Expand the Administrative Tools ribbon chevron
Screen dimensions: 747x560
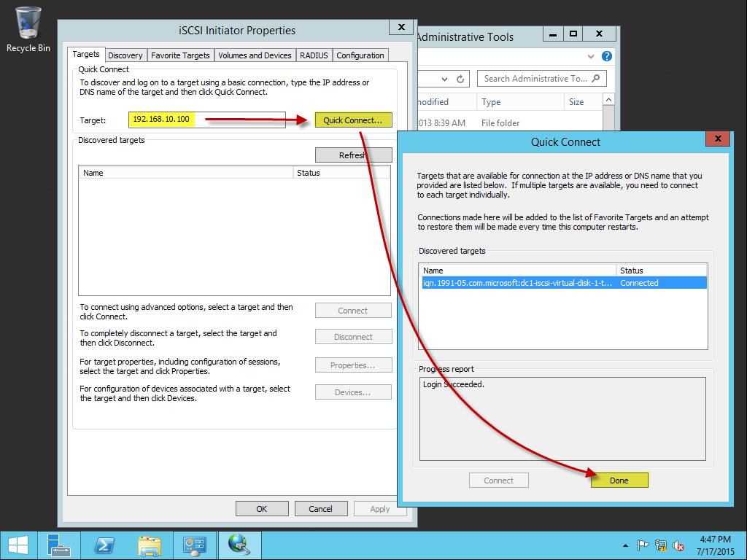coord(591,56)
